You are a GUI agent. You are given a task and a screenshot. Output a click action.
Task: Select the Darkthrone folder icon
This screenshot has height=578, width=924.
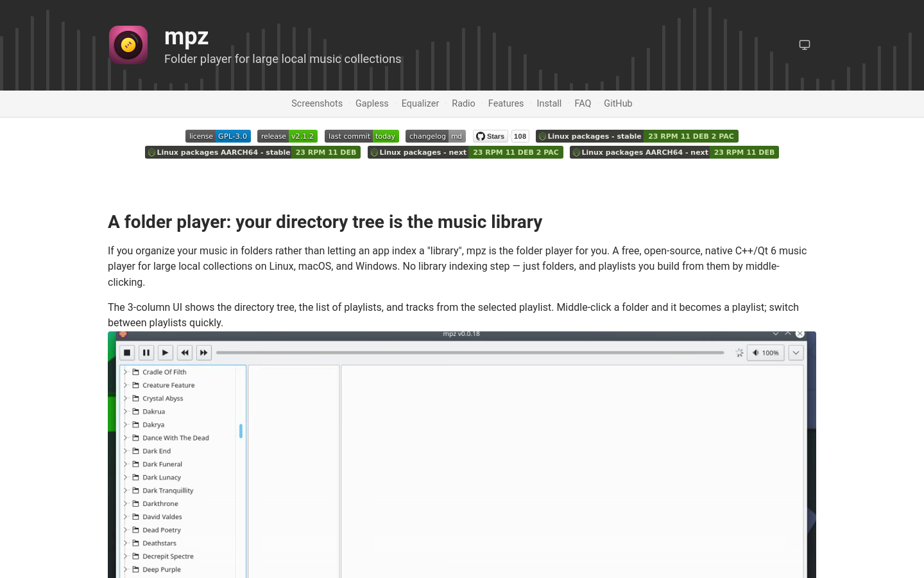[x=136, y=504]
